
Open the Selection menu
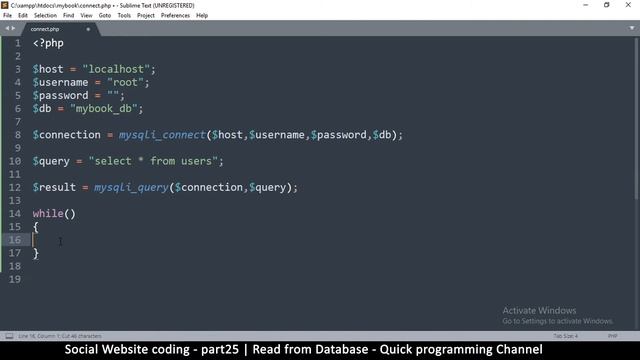coord(45,16)
